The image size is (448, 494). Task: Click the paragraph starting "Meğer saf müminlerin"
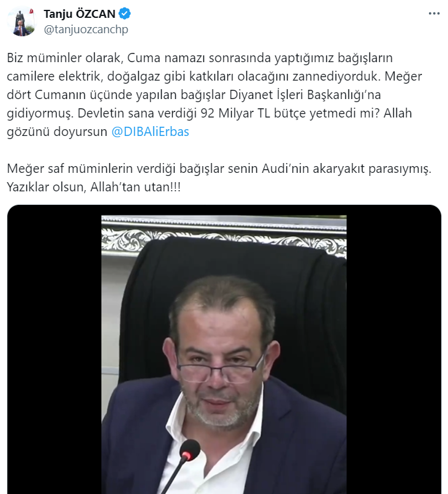[219, 178]
